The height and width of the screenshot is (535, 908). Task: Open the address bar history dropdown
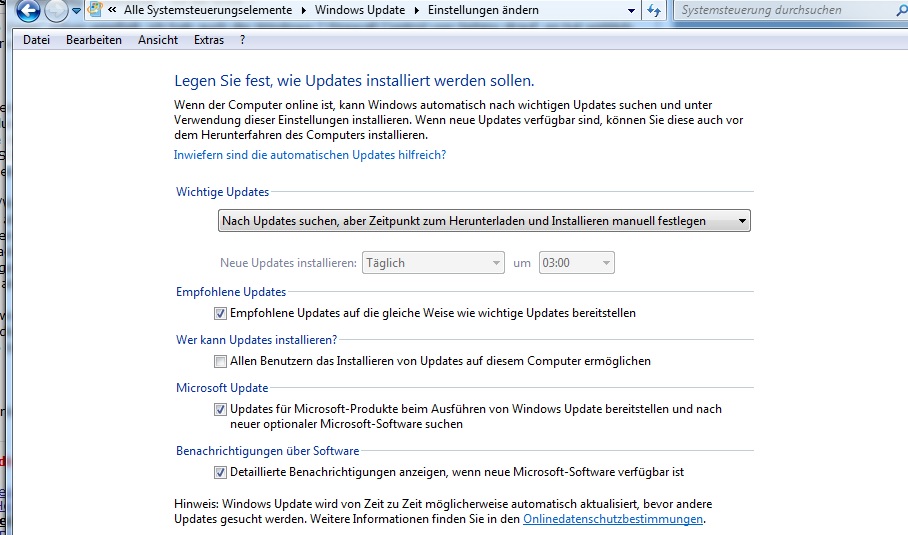coord(631,10)
